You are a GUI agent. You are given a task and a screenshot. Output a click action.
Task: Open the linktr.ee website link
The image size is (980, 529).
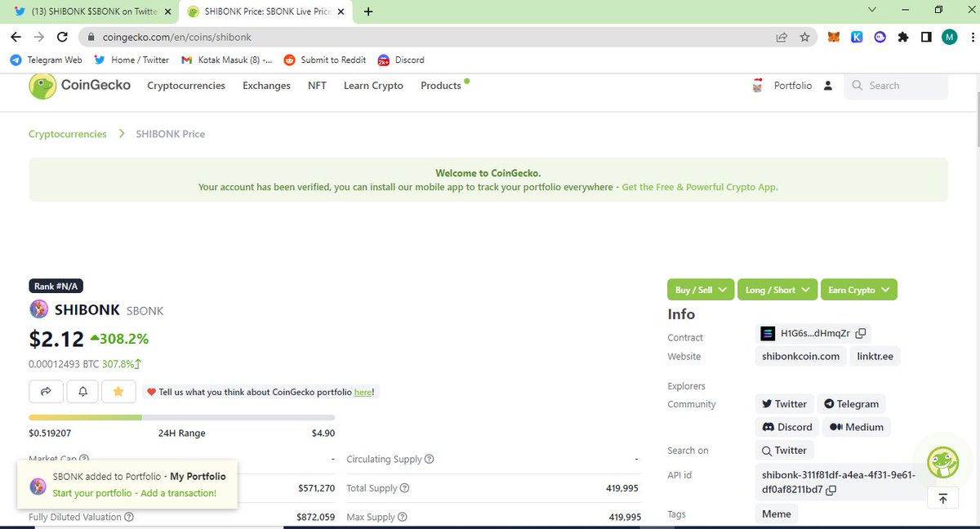875,357
